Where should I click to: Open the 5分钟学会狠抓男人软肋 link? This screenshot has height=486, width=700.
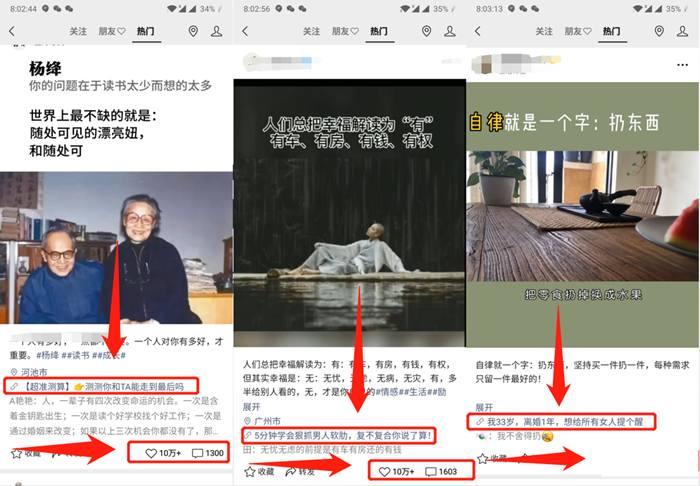[x=338, y=436]
